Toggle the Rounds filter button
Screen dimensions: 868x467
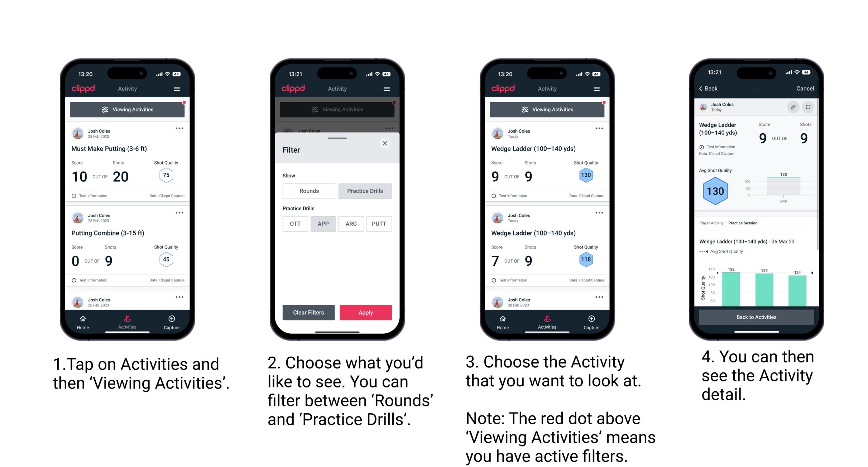[x=309, y=190]
